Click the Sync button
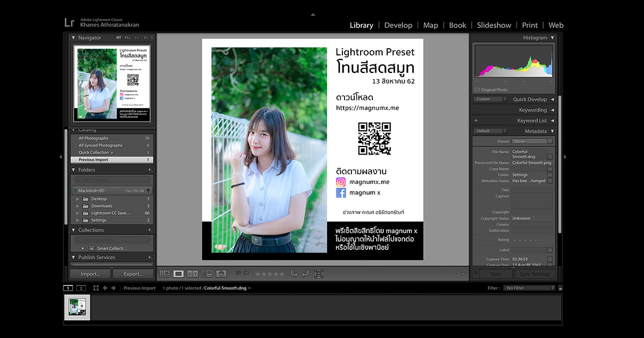644x338 pixels. [x=496, y=274]
